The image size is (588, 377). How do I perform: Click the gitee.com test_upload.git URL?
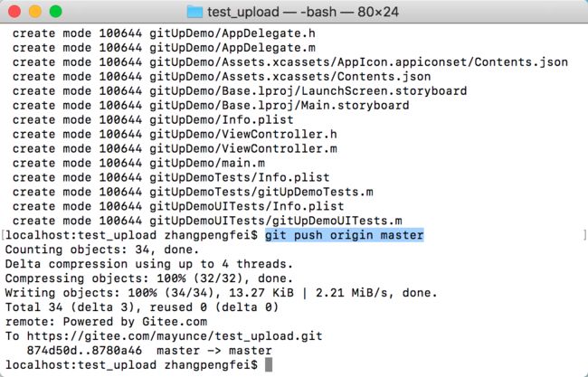click(175, 335)
